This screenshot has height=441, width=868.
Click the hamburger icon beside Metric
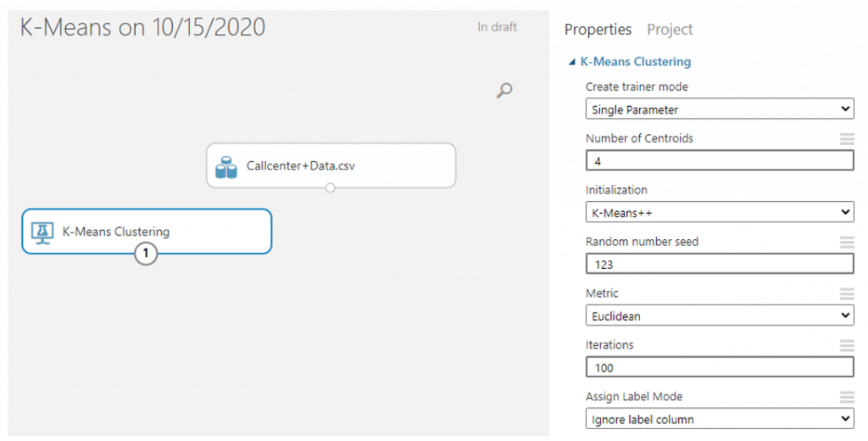[x=847, y=293]
